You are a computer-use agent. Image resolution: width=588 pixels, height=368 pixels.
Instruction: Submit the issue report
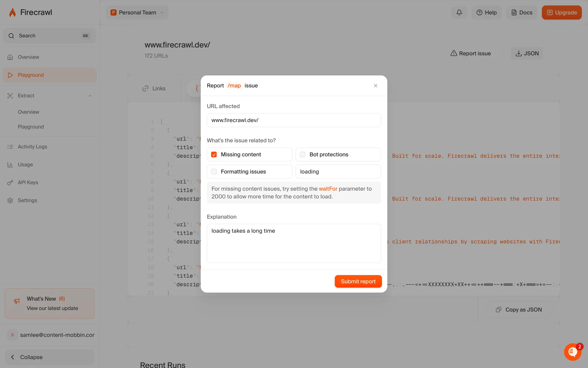[358, 281]
